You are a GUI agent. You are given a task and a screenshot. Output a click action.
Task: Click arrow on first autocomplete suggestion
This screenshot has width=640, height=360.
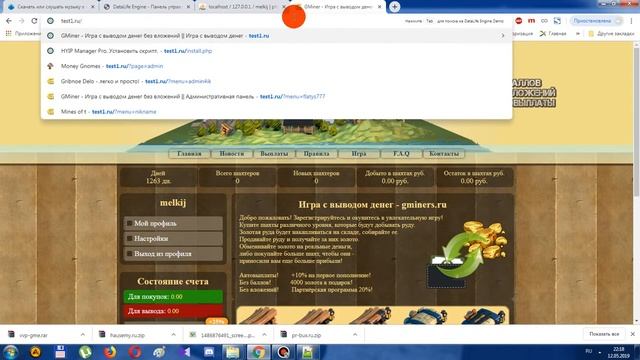pos(502,36)
